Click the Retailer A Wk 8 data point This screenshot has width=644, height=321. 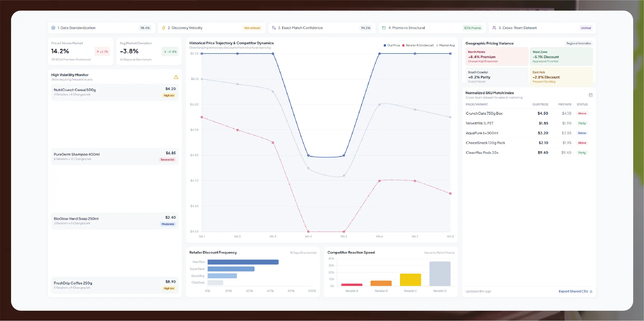pos(450,193)
